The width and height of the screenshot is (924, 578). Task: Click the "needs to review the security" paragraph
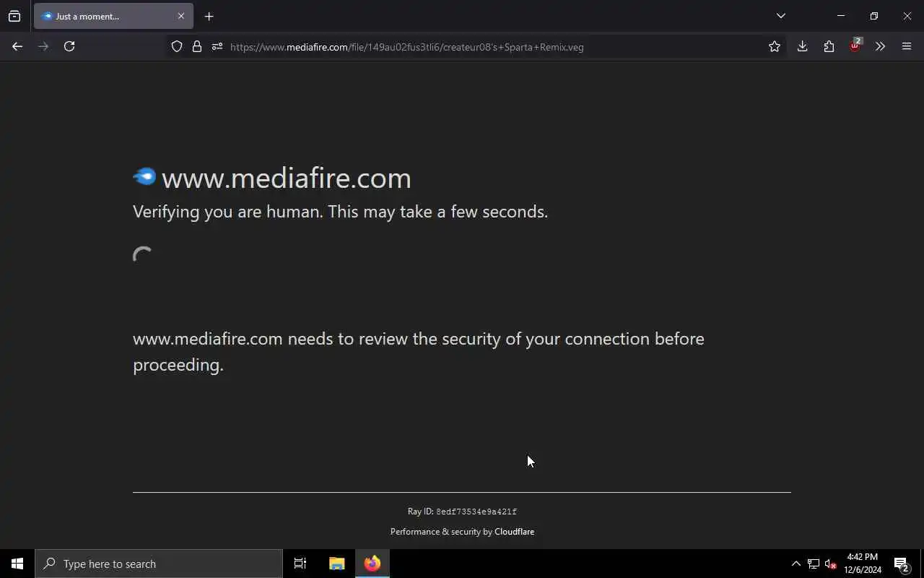(419, 352)
